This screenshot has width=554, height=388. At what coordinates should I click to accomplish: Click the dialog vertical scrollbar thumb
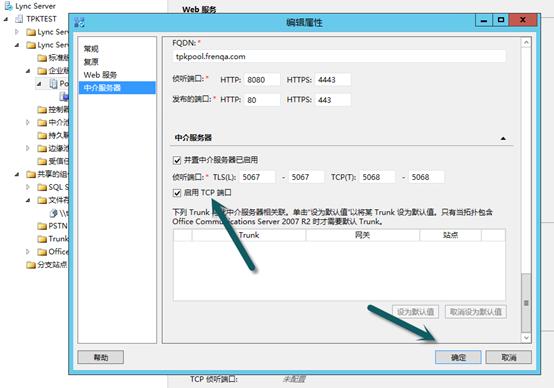click(526, 302)
